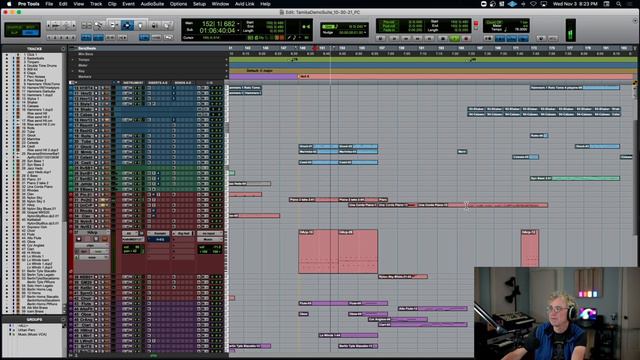Toggle visibility dot for Claps in Tracks list

(x=7, y=73)
